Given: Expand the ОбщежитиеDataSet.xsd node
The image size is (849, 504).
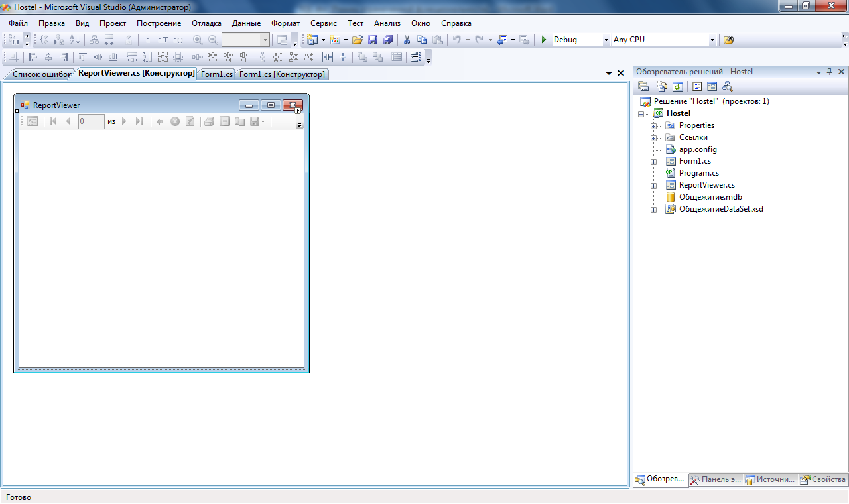Looking at the screenshot, I should click(x=653, y=210).
